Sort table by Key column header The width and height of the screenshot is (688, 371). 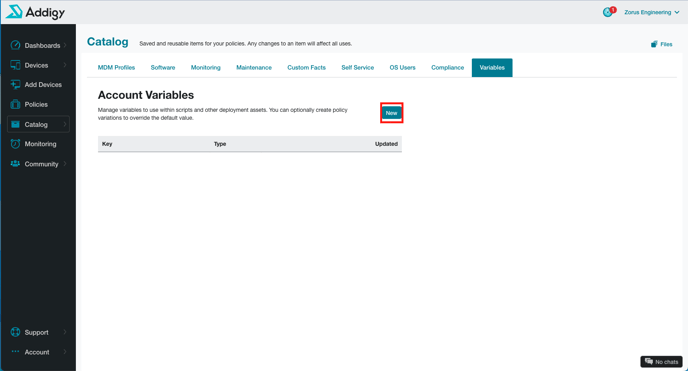(x=107, y=144)
